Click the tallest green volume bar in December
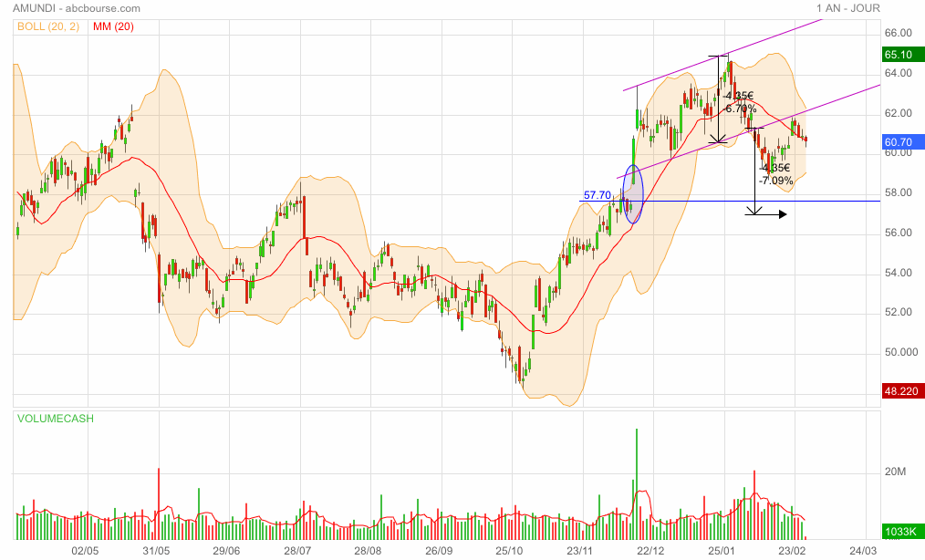Screen dimensions: 925x560 click(637, 484)
